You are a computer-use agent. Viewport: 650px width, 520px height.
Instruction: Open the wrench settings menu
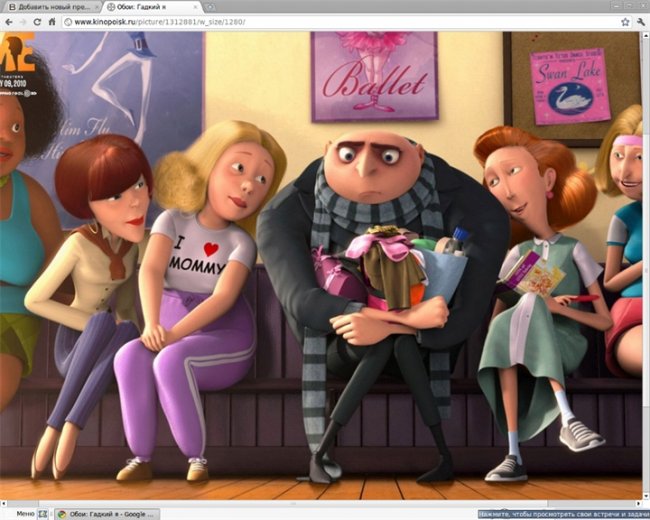[639, 21]
